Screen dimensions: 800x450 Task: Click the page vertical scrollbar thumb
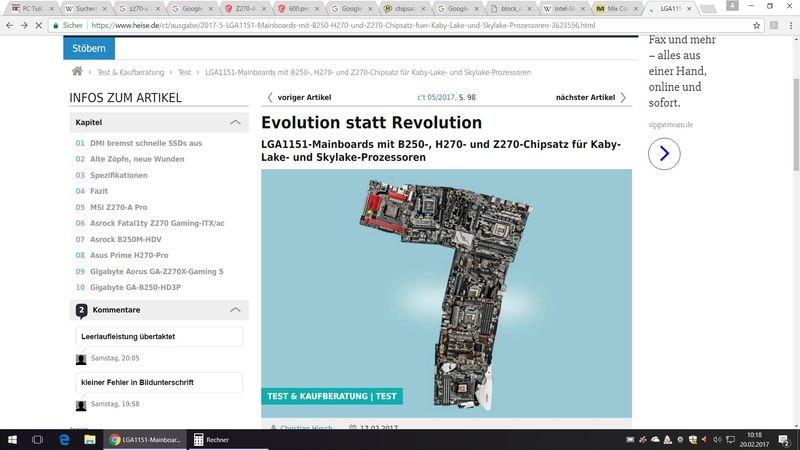point(796,125)
